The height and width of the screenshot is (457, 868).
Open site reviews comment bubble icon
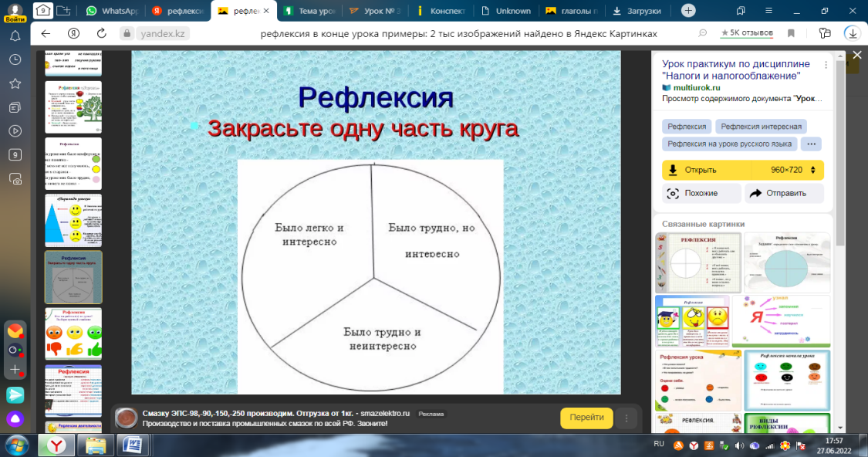pyautogui.click(x=702, y=33)
